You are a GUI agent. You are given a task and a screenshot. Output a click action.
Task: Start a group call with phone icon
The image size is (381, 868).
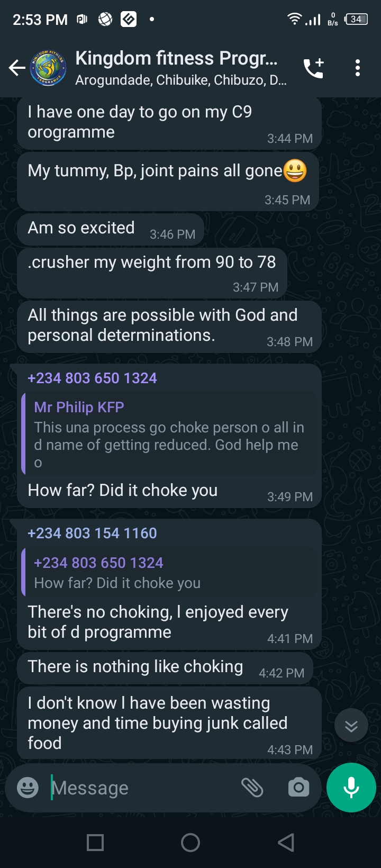(313, 68)
